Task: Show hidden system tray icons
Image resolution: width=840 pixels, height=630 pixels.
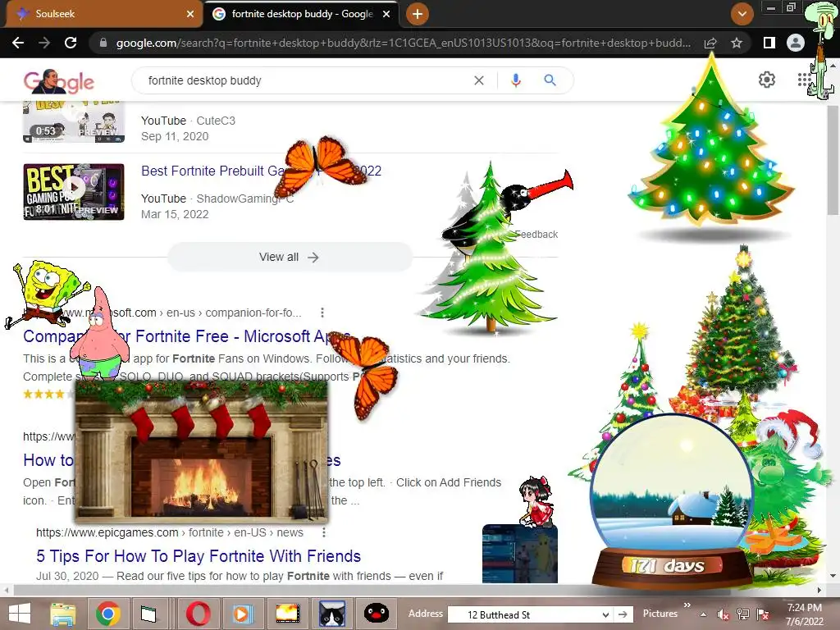Action: 703,615
